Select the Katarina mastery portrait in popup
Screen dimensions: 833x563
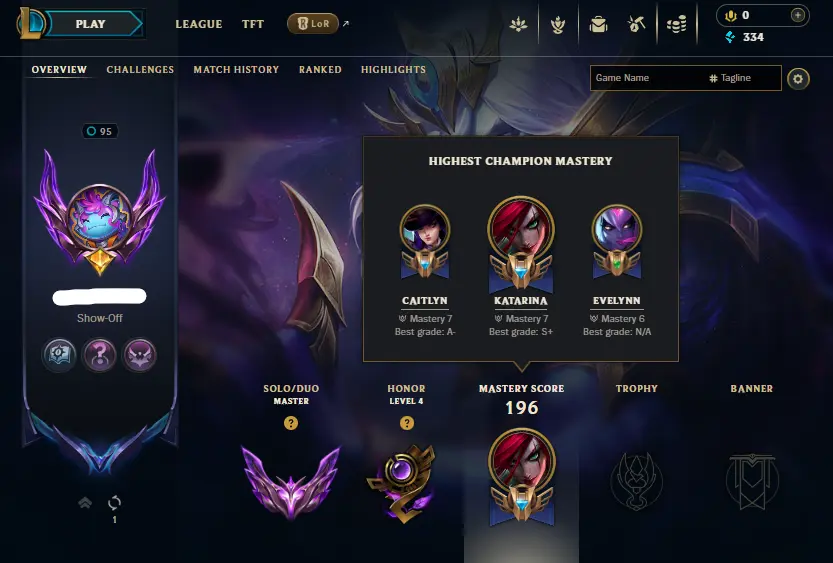pos(521,244)
